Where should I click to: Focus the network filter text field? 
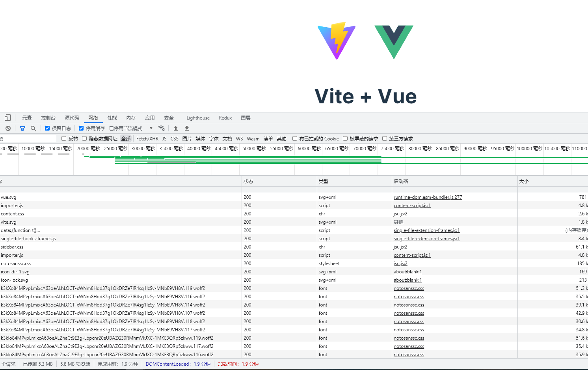click(x=28, y=138)
